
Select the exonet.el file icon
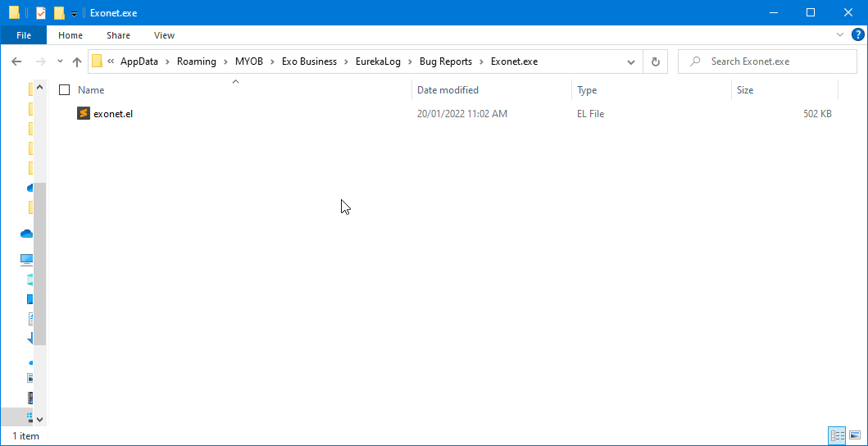pyautogui.click(x=83, y=114)
